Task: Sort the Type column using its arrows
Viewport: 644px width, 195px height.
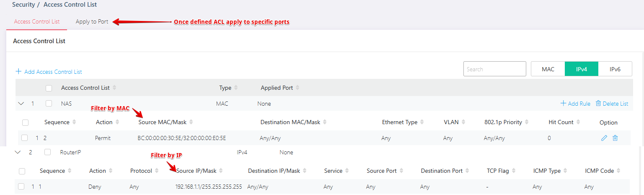Action: [236, 88]
